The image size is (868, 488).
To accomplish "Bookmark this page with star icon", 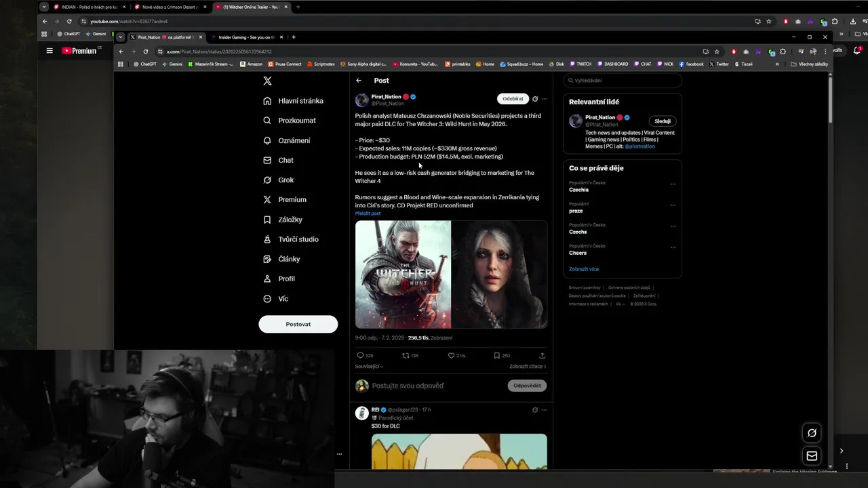I will coord(717,52).
